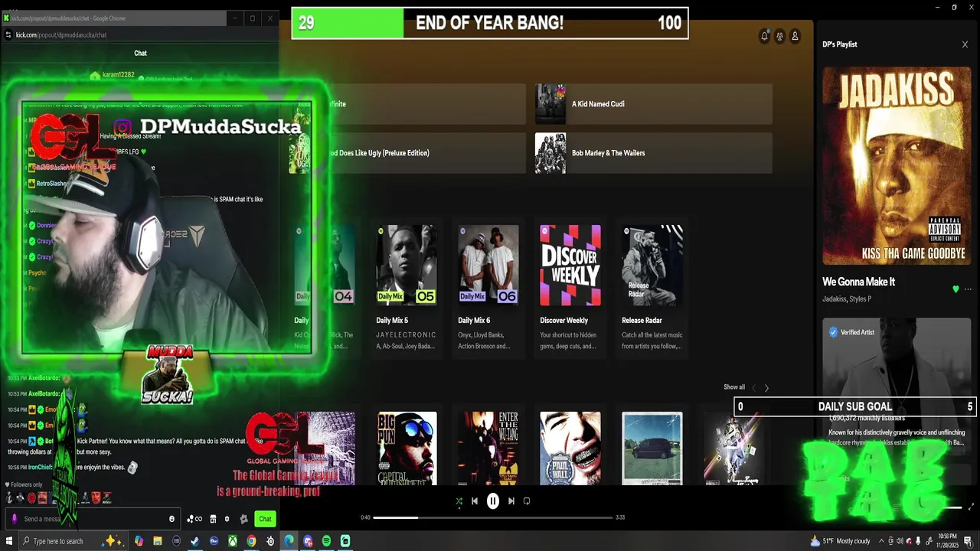Open Jadakiss, Styles P artist link
Image resolution: width=980 pixels, height=551 pixels.
(847, 299)
